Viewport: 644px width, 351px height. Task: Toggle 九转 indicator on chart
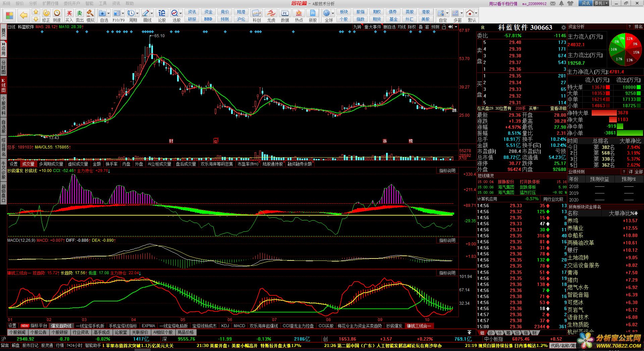pyautogui.click(x=357, y=27)
